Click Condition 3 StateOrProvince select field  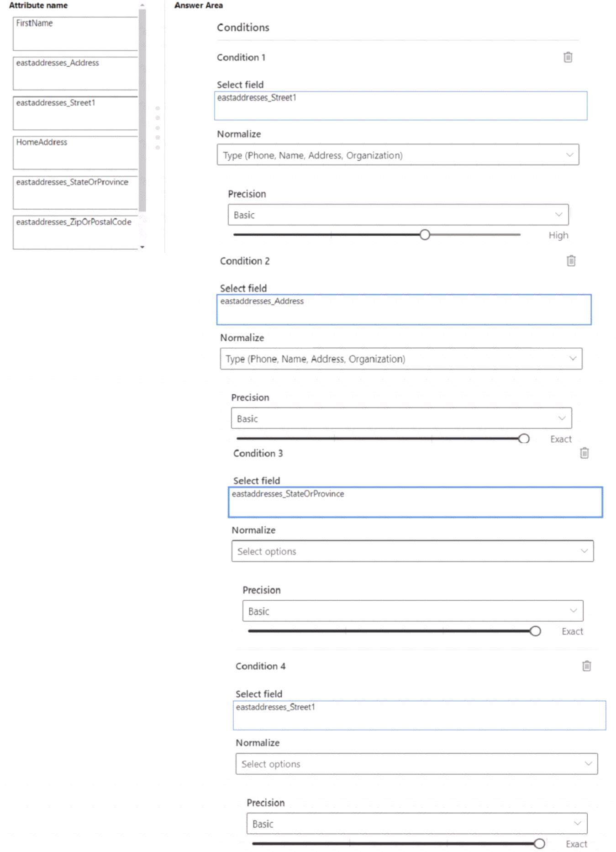pyautogui.click(x=415, y=502)
